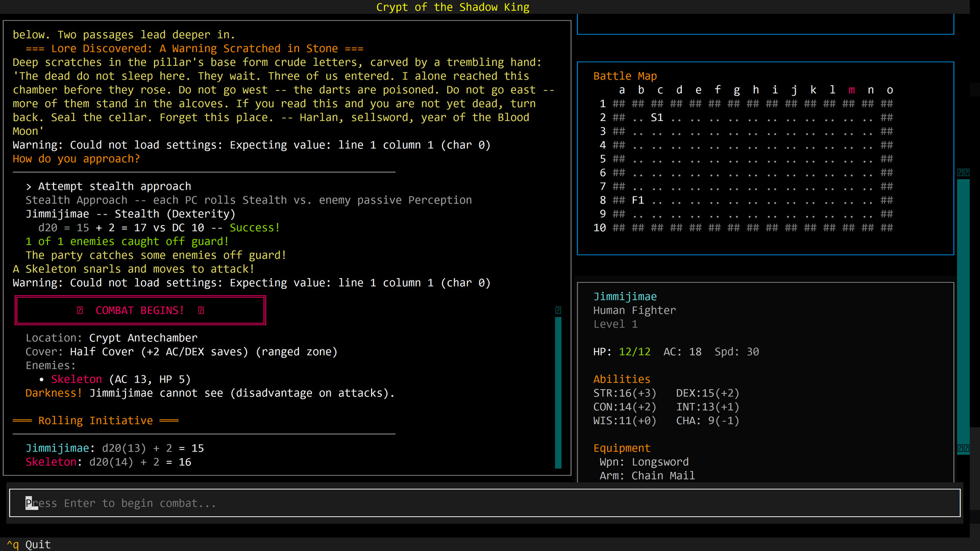Click the top scroll arrow of the right panel scrollbar
980x551 pixels.
coord(963,172)
